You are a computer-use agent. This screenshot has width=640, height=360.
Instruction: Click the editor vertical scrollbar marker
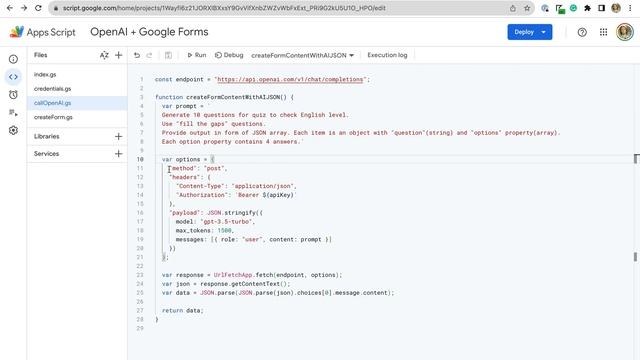pyautogui.click(x=636, y=159)
